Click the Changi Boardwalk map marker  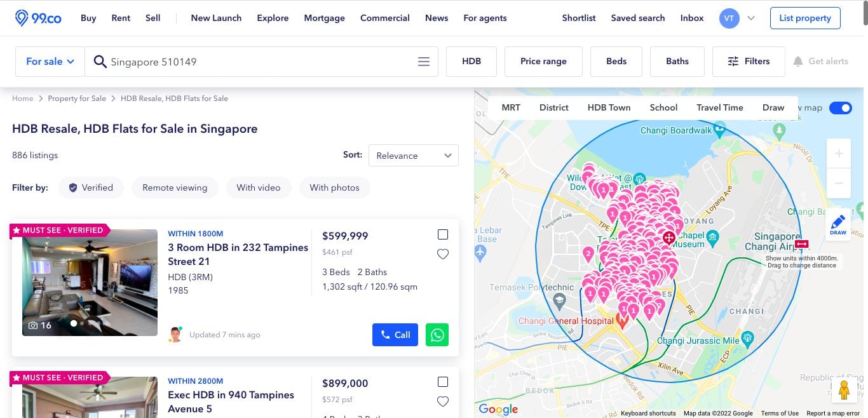[719, 129]
